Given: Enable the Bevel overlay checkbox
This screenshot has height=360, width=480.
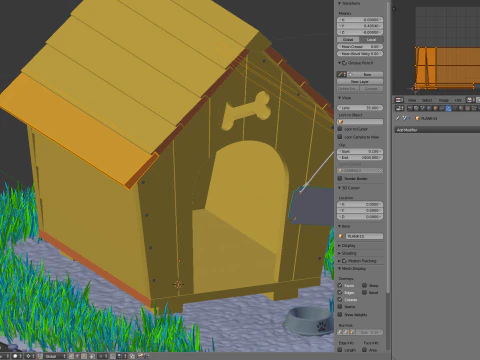Looking at the screenshot, I should click(x=364, y=292).
